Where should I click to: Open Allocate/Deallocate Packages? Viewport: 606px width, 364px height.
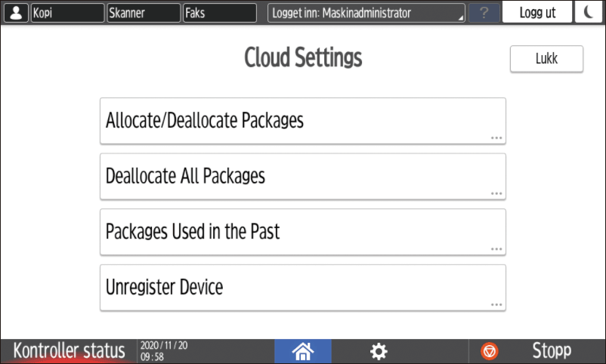302,121
